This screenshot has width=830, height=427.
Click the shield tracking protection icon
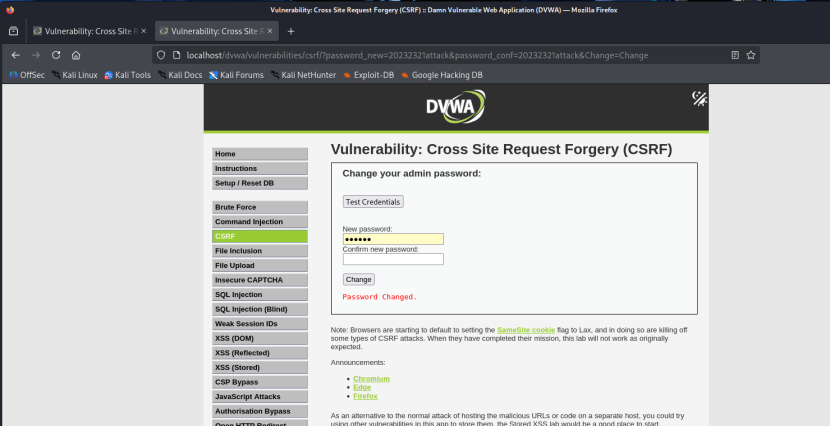[x=161, y=55]
